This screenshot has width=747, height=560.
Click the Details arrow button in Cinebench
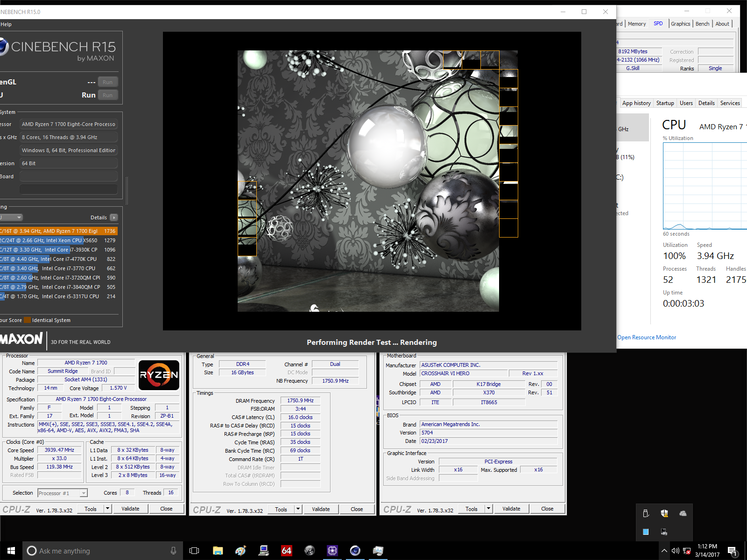coord(114,217)
